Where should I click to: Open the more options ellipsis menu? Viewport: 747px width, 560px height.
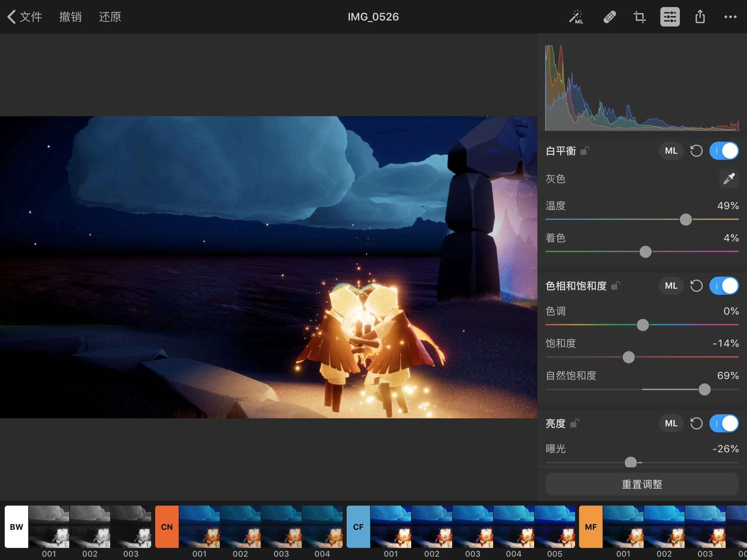pyautogui.click(x=730, y=16)
